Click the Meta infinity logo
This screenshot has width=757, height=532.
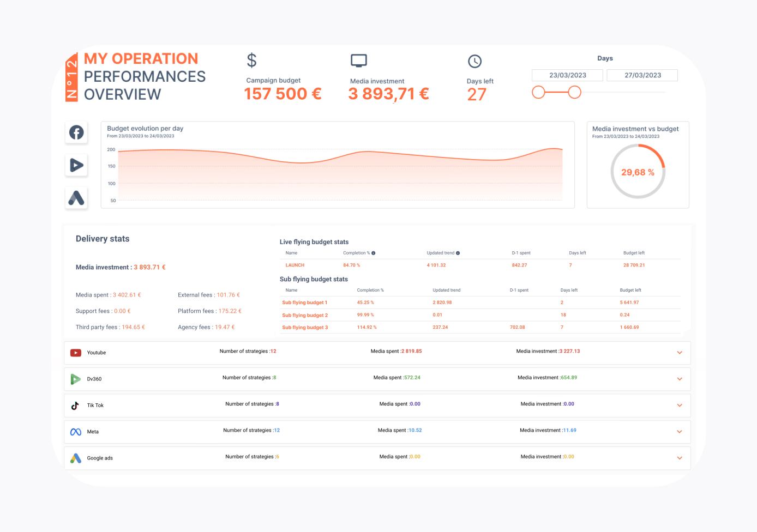(x=76, y=432)
